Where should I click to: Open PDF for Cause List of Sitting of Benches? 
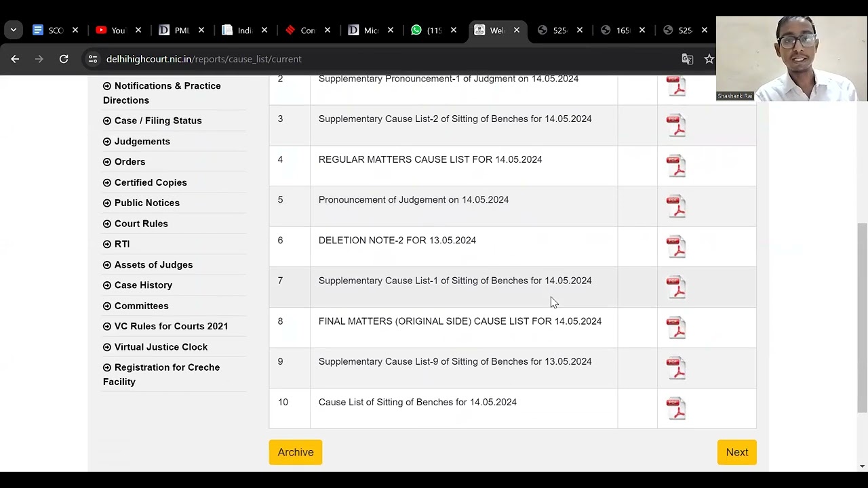pos(676,409)
